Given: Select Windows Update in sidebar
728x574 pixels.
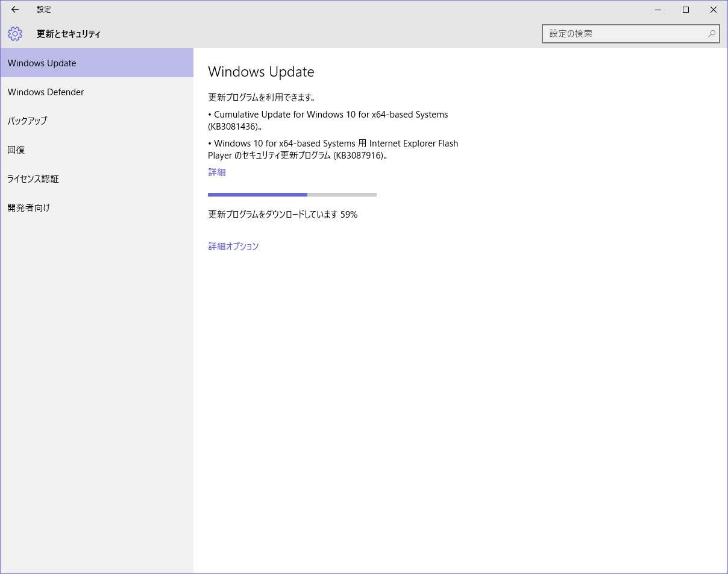Looking at the screenshot, I should [x=96, y=63].
